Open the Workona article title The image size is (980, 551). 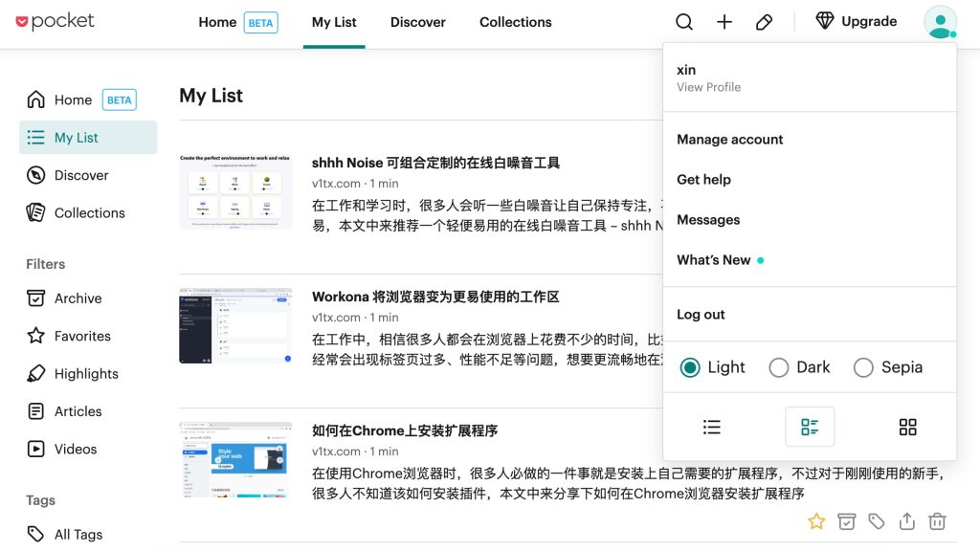(435, 297)
